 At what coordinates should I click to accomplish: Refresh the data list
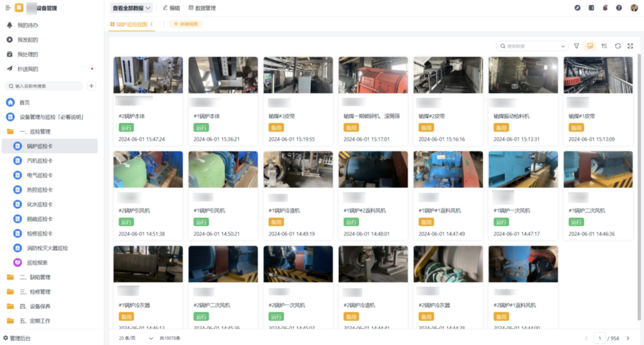pyautogui.click(x=618, y=46)
